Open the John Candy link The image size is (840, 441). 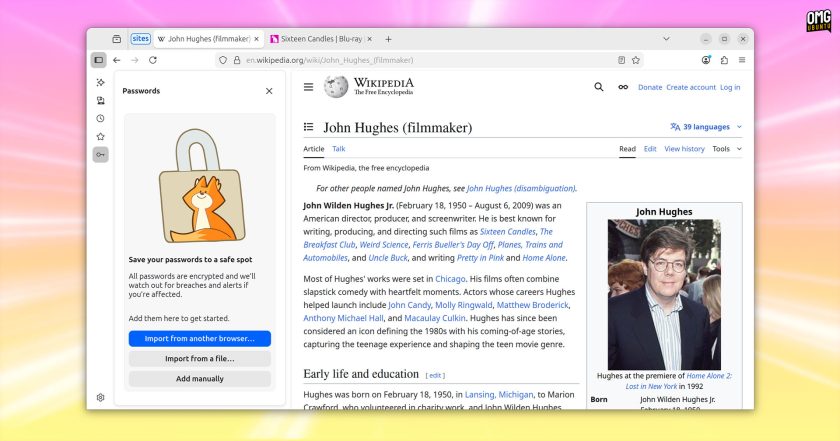click(409, 305)
